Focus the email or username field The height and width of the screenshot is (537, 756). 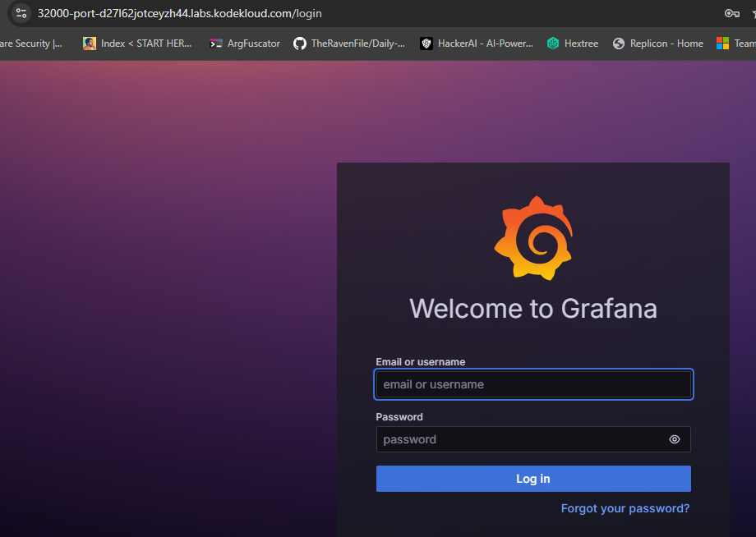tap(532, 384)
